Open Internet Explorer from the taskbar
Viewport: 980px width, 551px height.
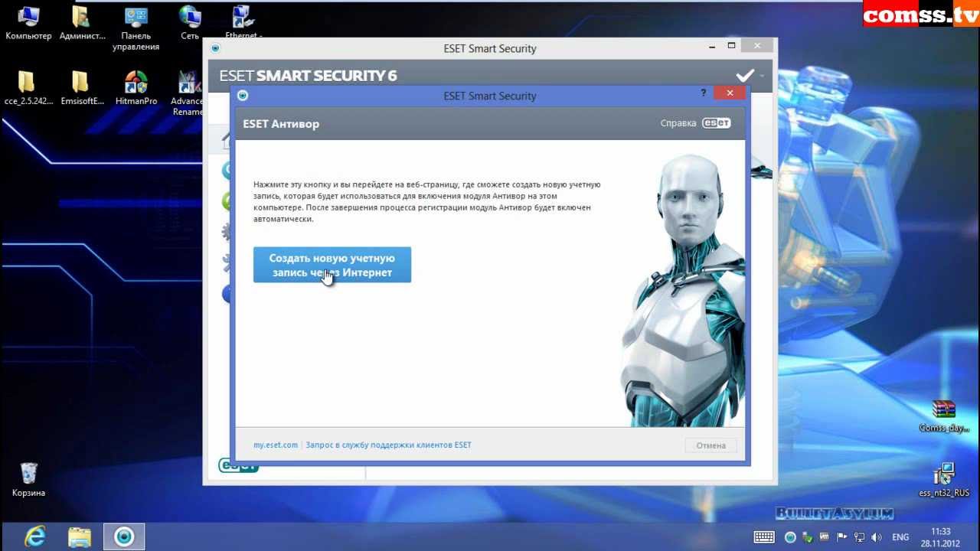(34, 536)
